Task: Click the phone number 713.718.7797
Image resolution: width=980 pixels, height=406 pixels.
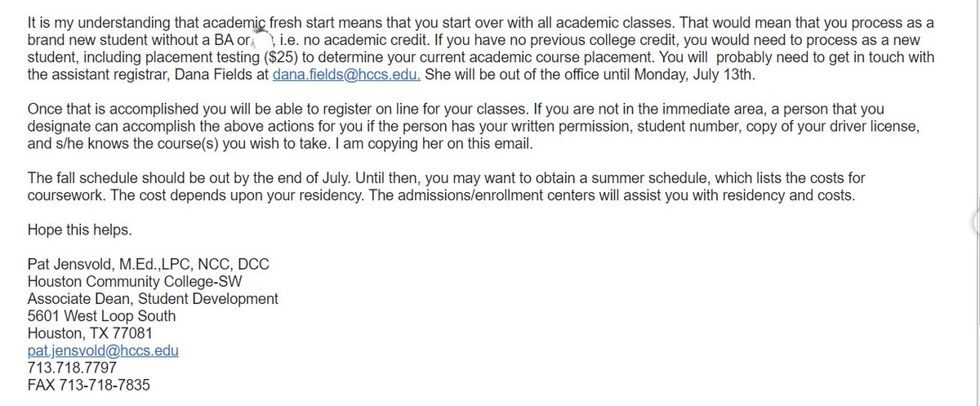Action: point(72,368)
